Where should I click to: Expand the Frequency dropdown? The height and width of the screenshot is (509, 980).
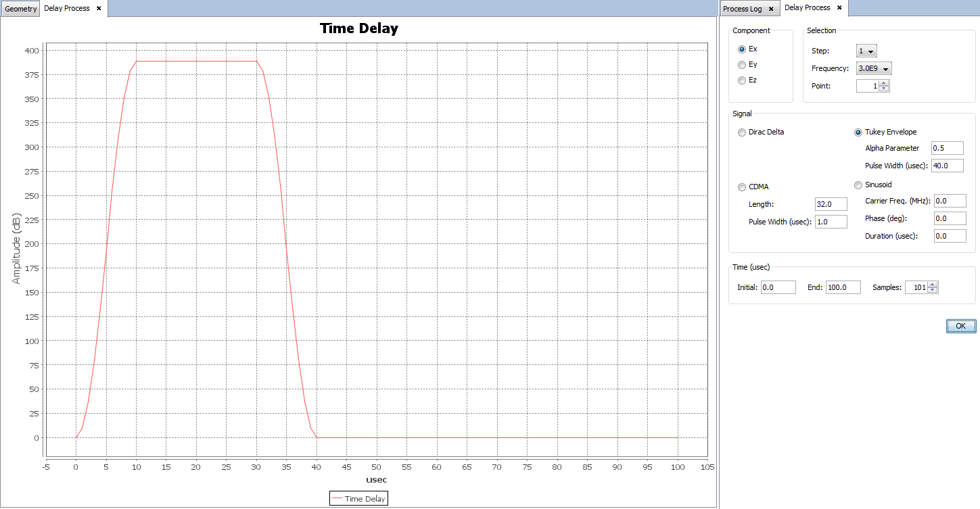pyautogui.click(x=874, y=68)
